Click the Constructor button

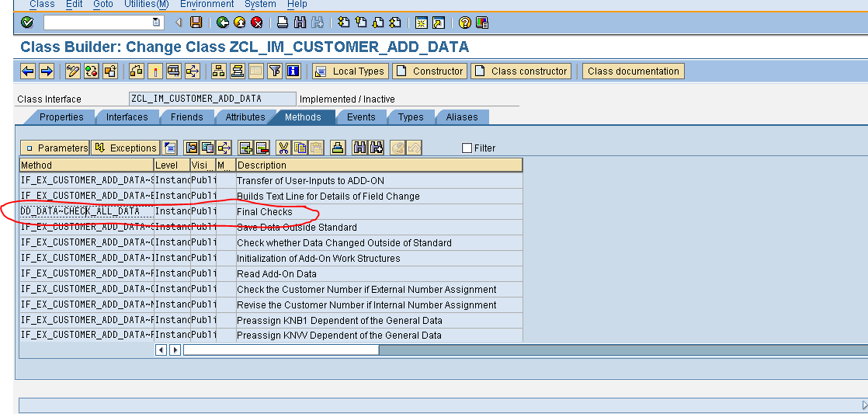pyautogui.click(x=430, y=71)
